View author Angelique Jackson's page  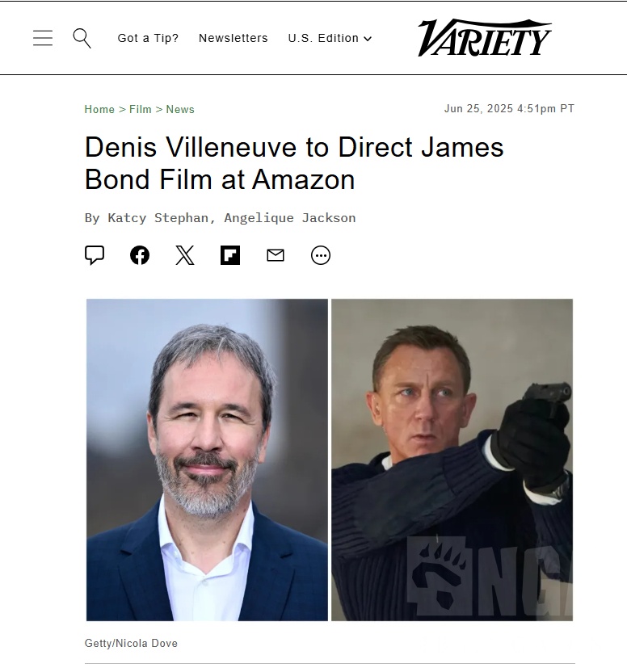[290, 218]
